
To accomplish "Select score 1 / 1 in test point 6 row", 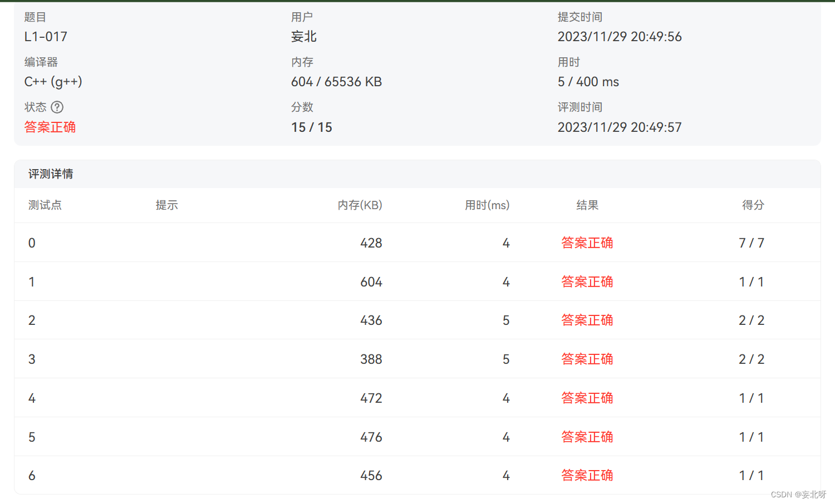I will [x=751, y=476].
